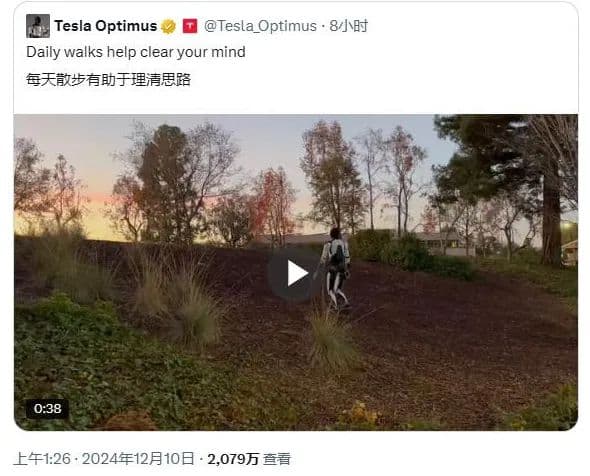Click the 8小时 relative post time

tap(348, 26)
